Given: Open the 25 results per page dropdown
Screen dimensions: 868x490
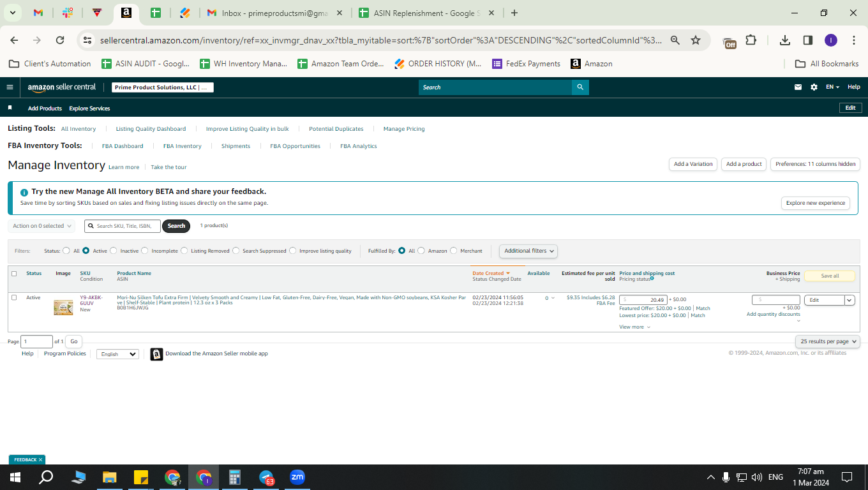Looking at the screenshot, I should click(828, 341).
